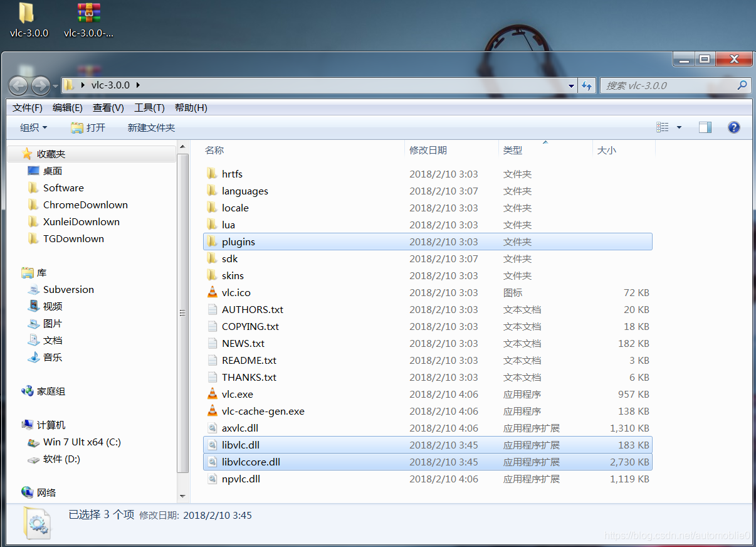Toggle the preview pane icon

pyautogui.click(x=705, y=127)
